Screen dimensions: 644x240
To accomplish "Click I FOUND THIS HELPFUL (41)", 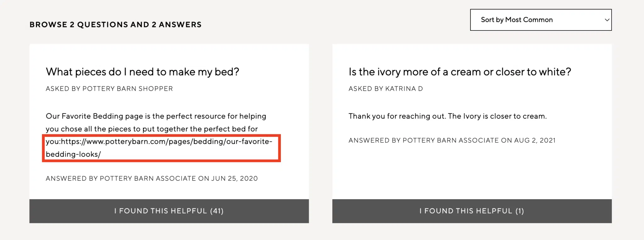I will click(169, 211).
